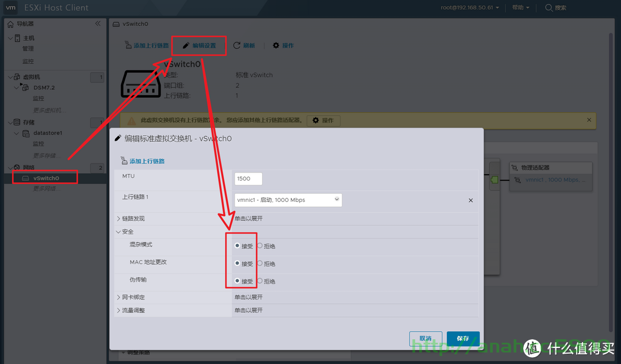Viewport: 621px width, 364px height.
Task: Click the refresh toolbar label
Action: (x=249, y=45)
